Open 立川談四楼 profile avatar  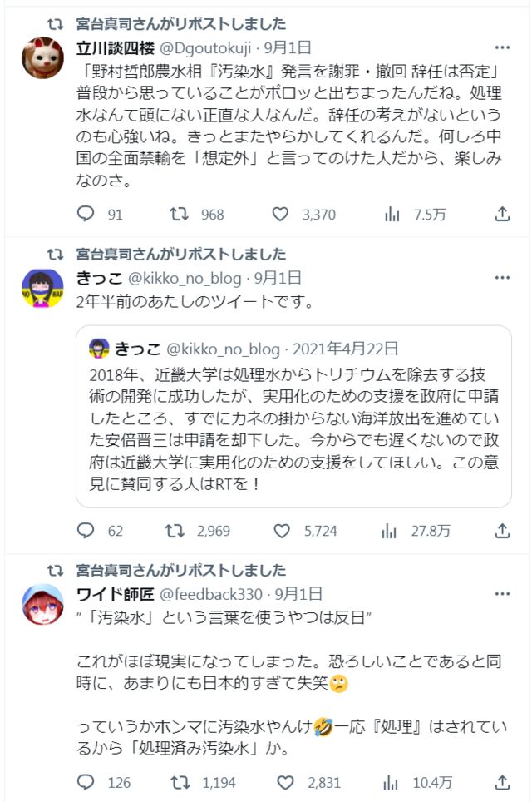pos(42,58)
